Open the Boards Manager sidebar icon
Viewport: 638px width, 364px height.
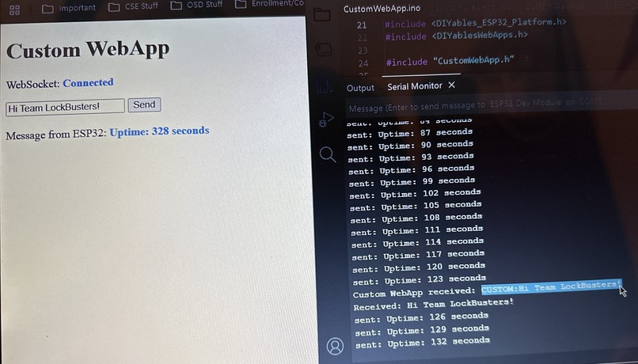[x=323, y=50]
